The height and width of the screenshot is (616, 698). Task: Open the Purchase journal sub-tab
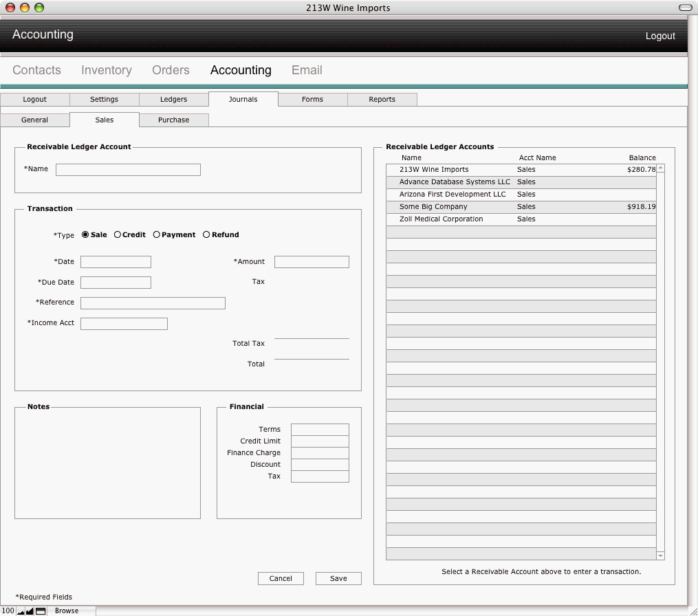coord(173,120)
